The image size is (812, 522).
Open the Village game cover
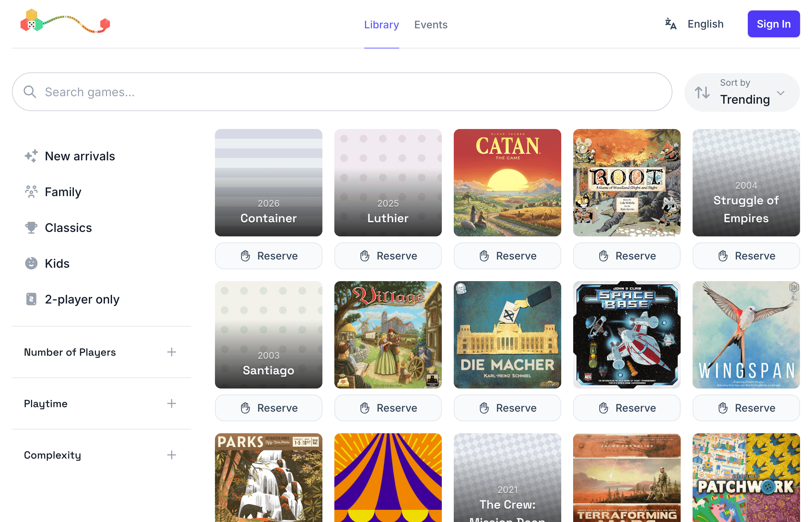(x=388, y=335)
